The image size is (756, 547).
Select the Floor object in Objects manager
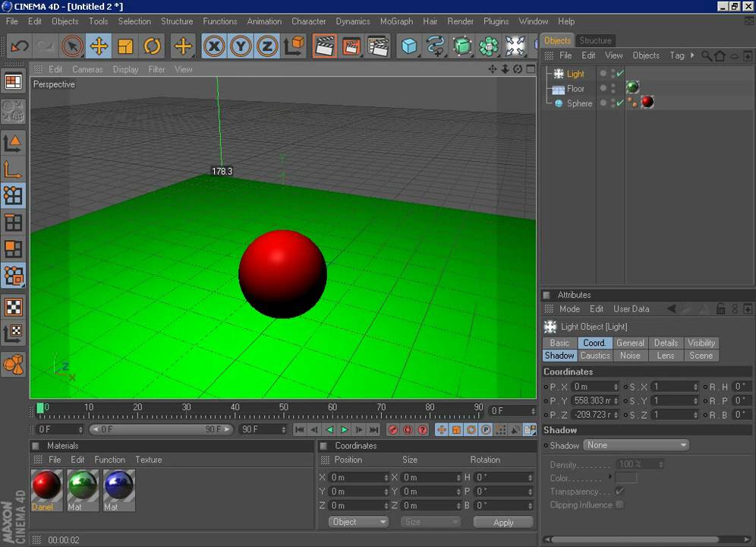pos(575,88)
